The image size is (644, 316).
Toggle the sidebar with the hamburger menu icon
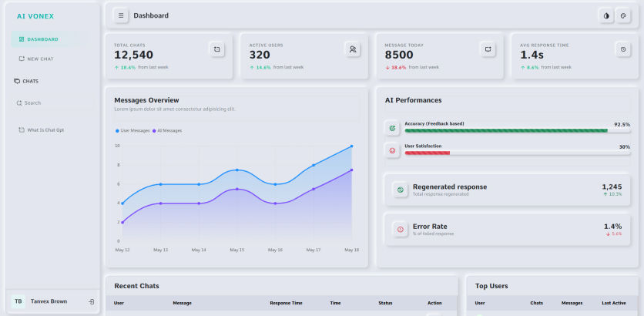(x=121, y=15)
